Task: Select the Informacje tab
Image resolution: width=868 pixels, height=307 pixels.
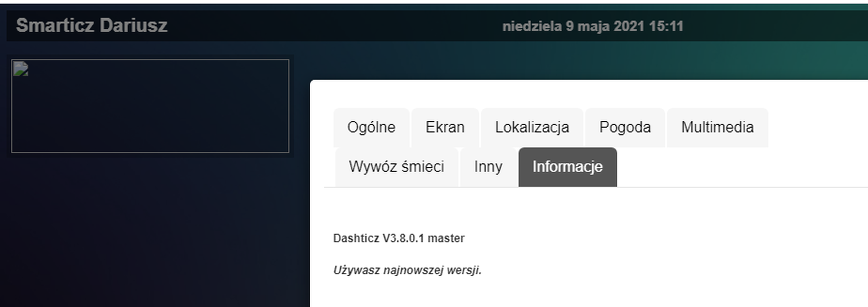Action: coord(567,167)
